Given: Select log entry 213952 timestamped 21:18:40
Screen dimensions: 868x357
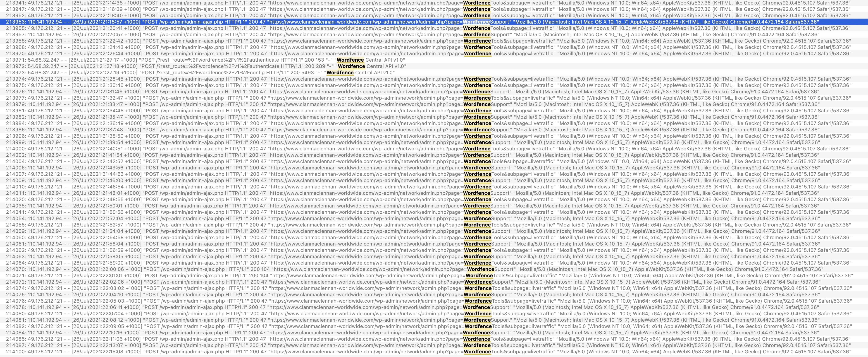Looking at the screenshot, I should click(434, 16).
